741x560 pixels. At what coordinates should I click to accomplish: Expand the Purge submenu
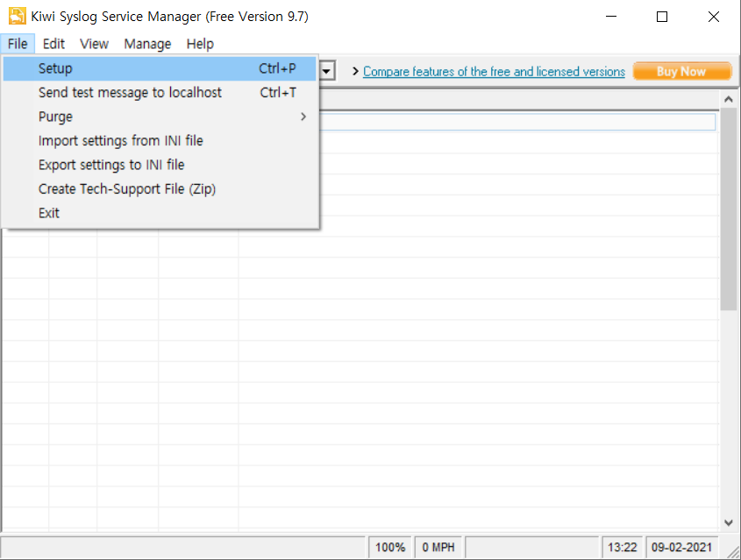click(x=160, y=117)
